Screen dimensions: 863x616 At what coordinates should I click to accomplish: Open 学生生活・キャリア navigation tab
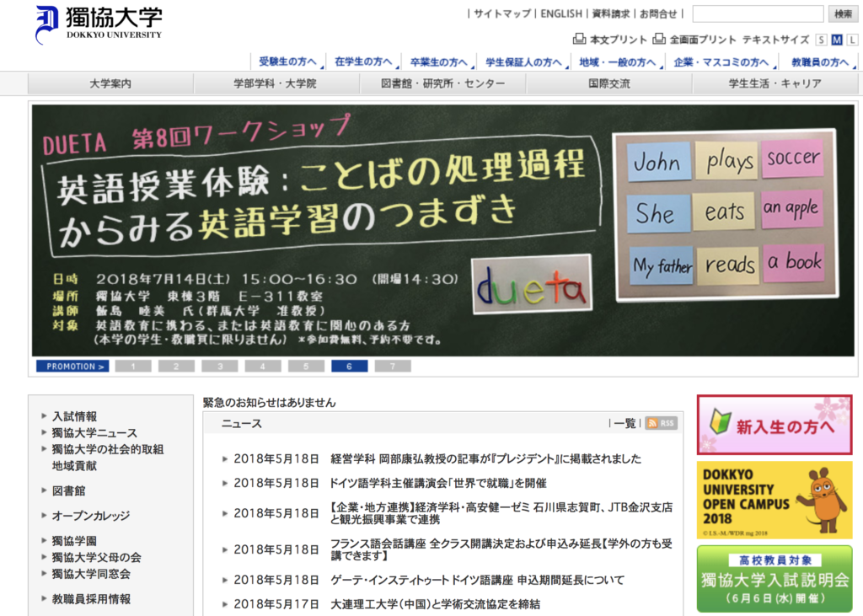[775, 83]
